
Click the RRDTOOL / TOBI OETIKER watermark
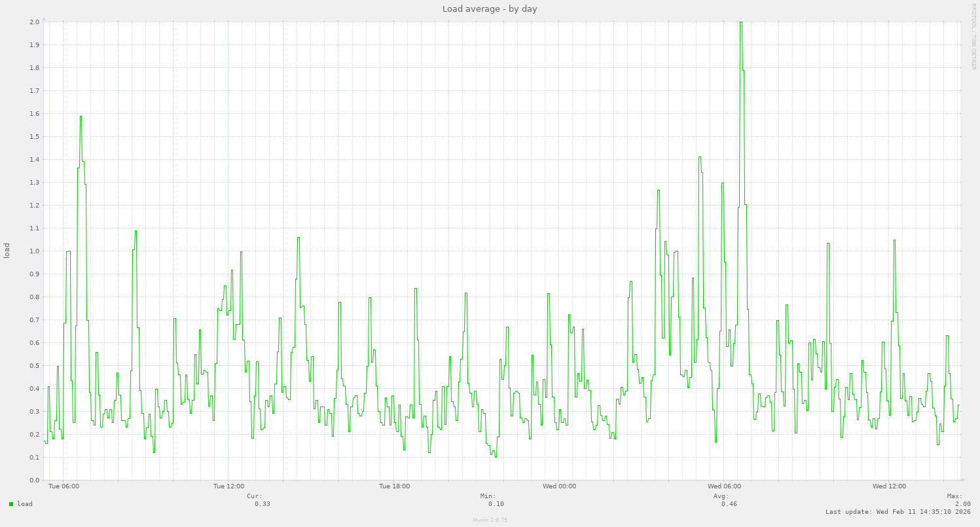(973, 36)
